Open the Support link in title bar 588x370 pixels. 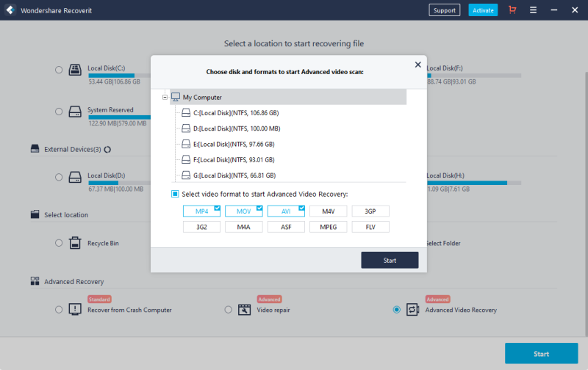click(444, 10)
